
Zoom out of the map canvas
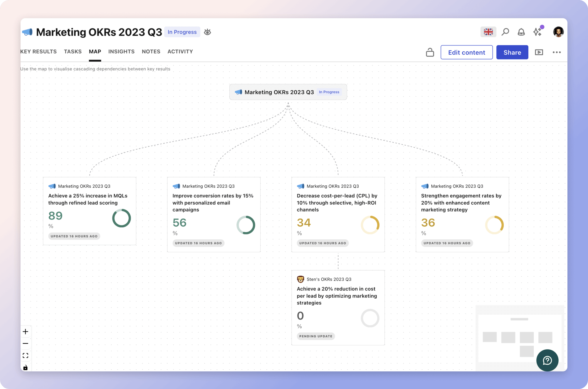pos(26,344)
